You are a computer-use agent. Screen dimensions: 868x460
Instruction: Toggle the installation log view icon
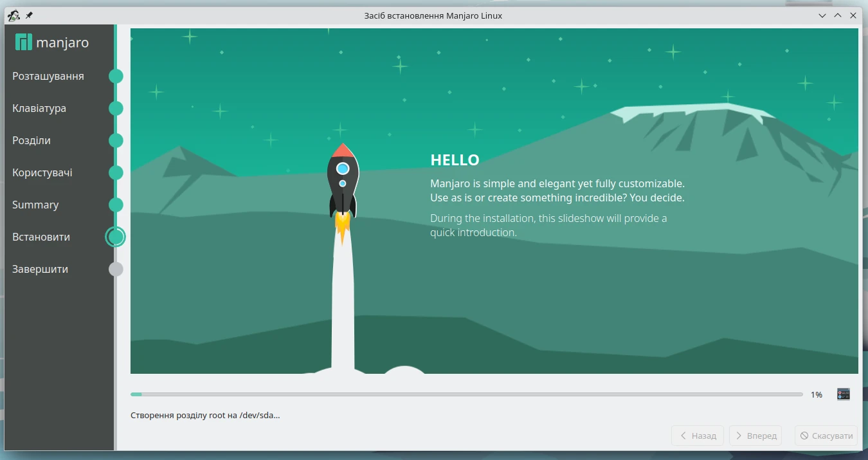coord(844,394)
